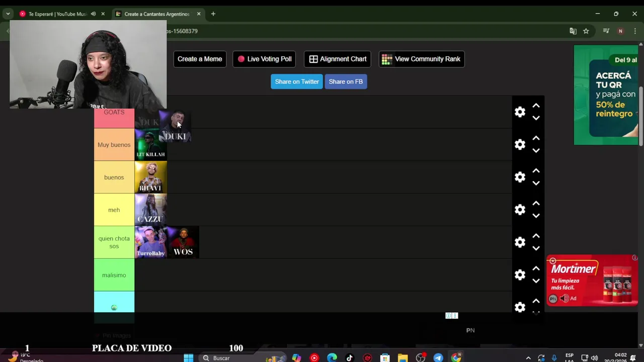
Task: Click the translate page icon
Action: 573,31
